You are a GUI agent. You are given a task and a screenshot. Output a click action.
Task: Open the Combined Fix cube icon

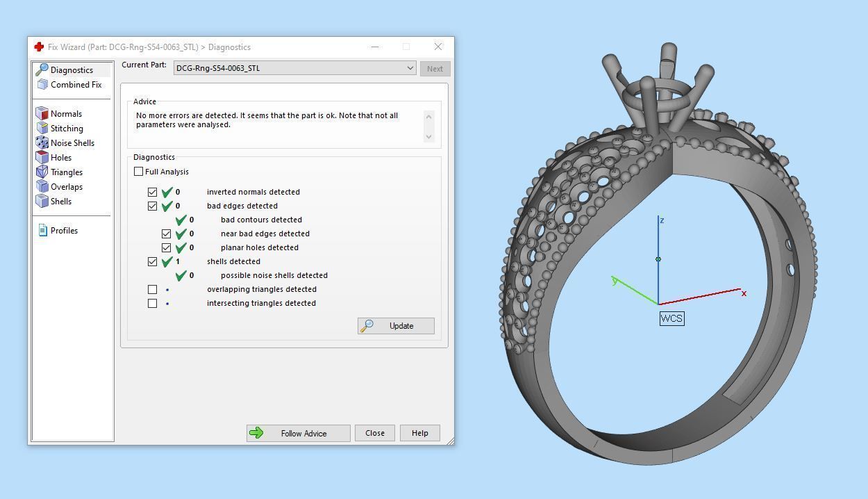(42, 84)
